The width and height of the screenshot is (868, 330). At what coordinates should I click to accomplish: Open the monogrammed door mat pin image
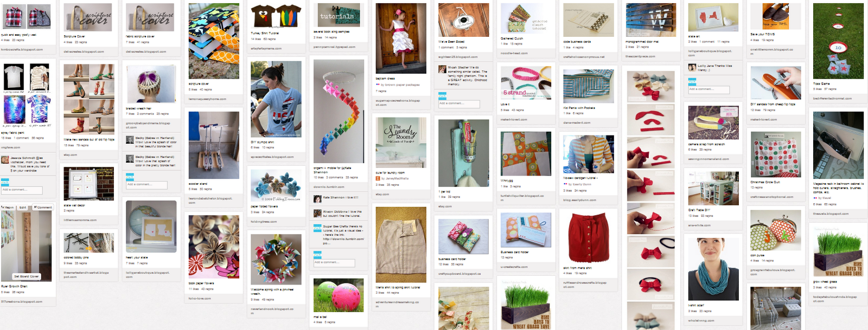[x=651, y=20]
